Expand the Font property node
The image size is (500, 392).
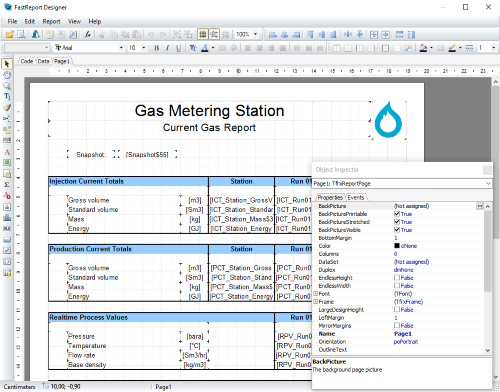tap(315, 294)
